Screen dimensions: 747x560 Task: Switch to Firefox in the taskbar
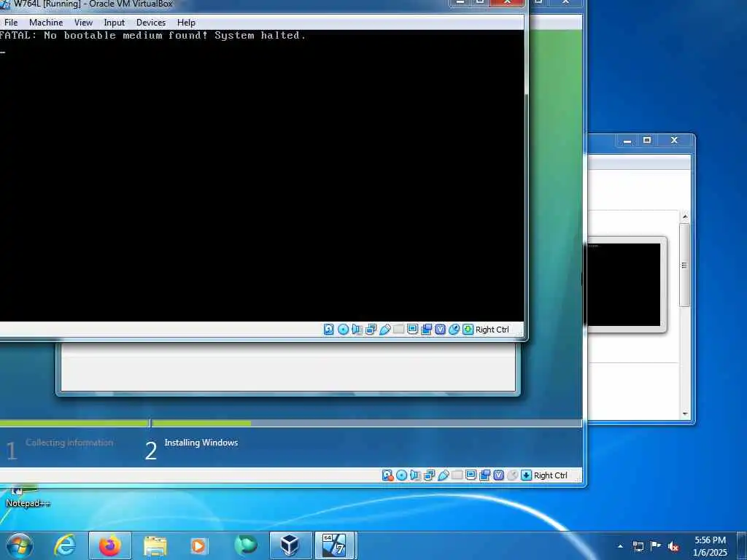point(110,545)
